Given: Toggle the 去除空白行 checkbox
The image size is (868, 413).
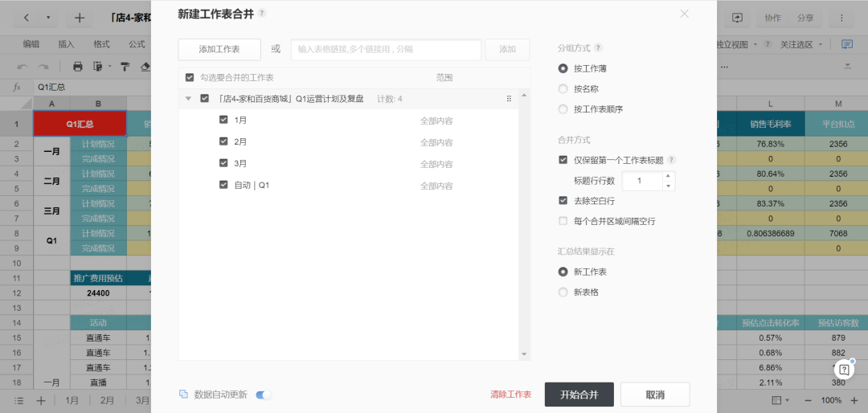Looking at the screenshot, I should [x=563, y=200].
